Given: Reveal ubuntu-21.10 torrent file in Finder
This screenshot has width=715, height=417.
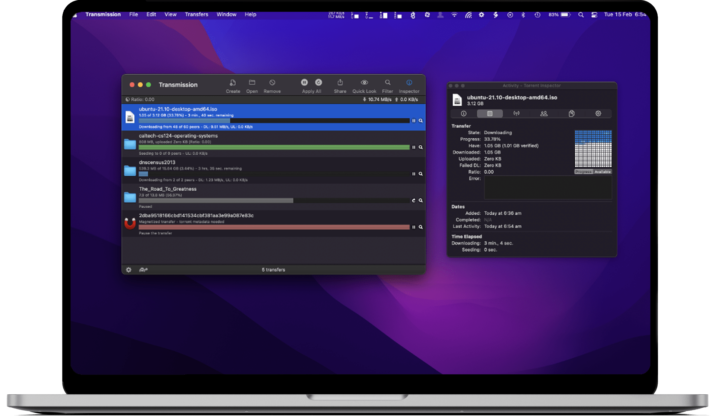Looking at the screenshot, I should tap(421, 120).
